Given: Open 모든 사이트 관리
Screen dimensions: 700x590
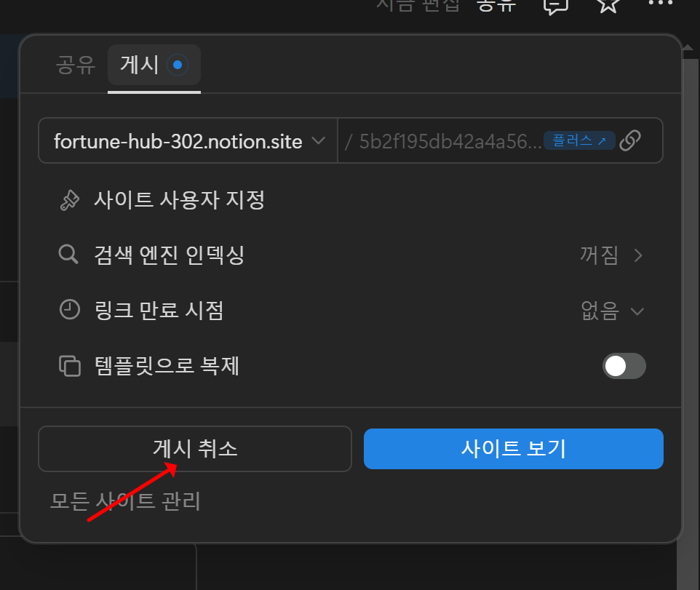Looking at the screenshot, I should click(x=125, y=501).
